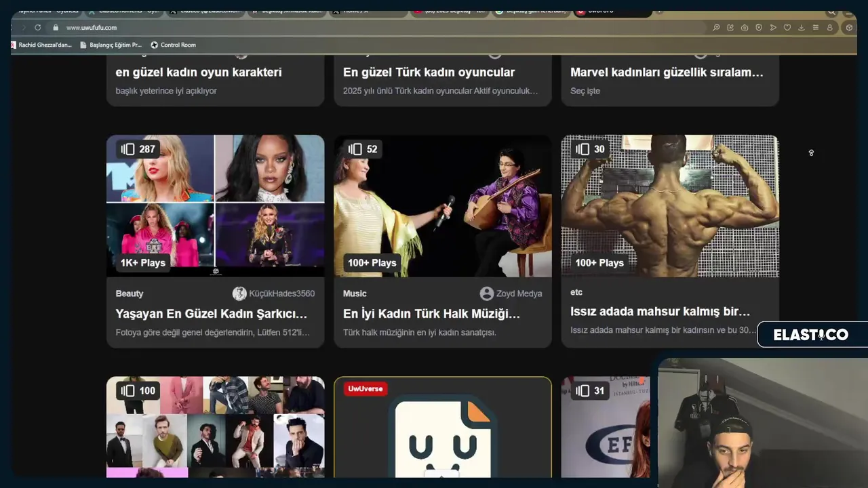Click the card count badge showing 31
Image resolution: width=868 pixels, height=488 pixels.
tap(589, 390)
